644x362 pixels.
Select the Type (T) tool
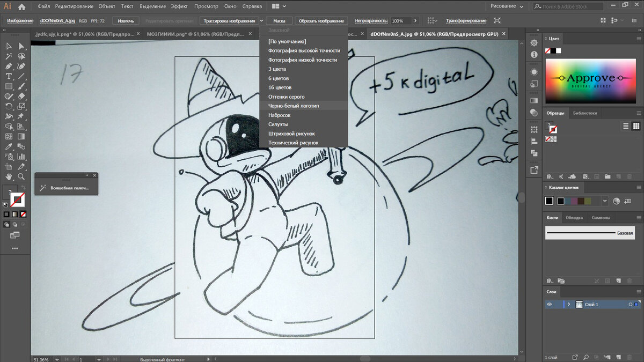pos(9,76)
